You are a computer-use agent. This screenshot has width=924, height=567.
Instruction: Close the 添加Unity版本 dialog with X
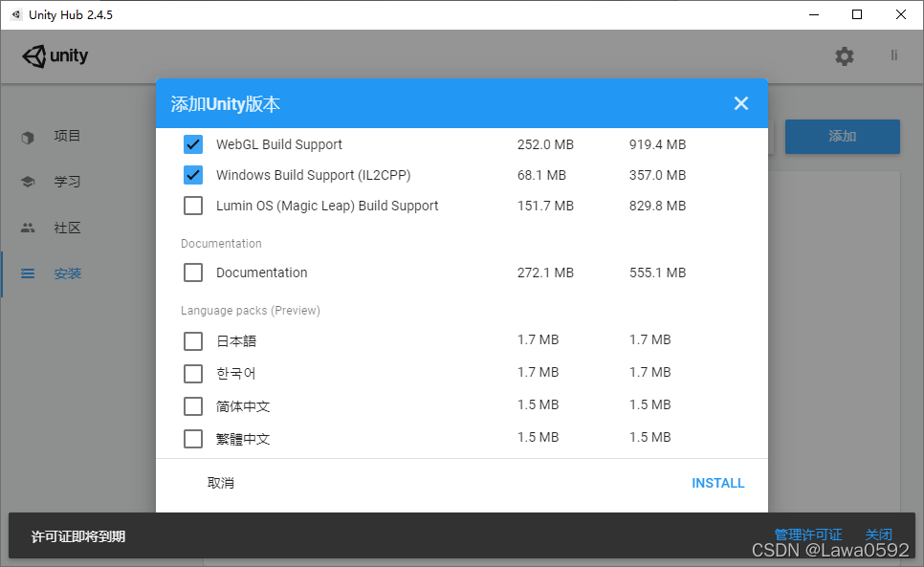tap(740, 103)
